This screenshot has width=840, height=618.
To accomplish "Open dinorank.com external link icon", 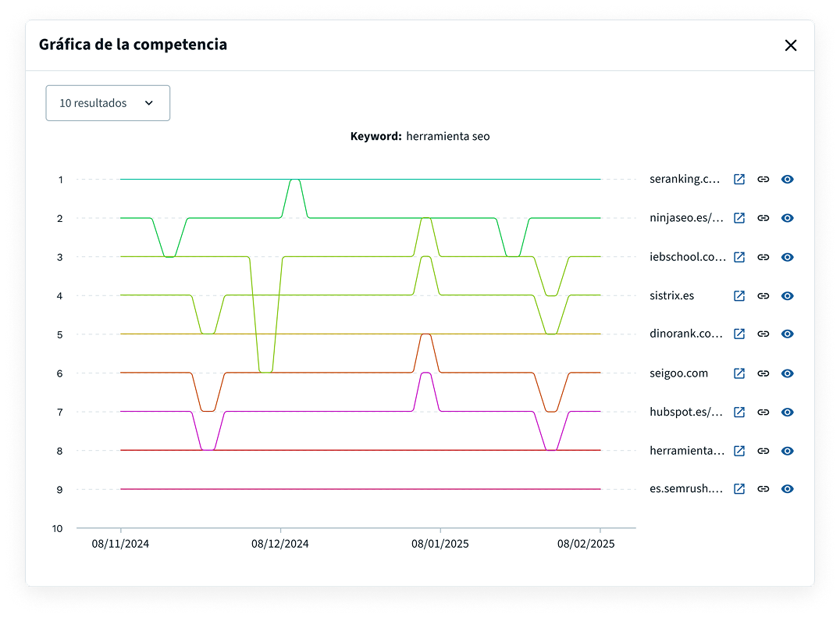I will [739, 334].
